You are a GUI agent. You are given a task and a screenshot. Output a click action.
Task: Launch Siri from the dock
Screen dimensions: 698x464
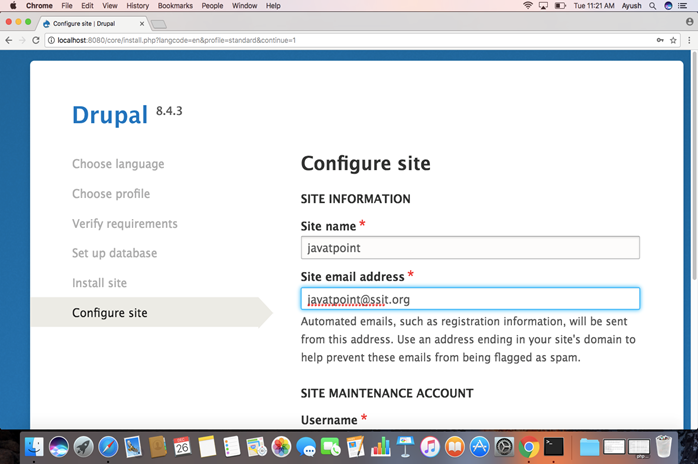pyautogui.click(x=59, y=447)
